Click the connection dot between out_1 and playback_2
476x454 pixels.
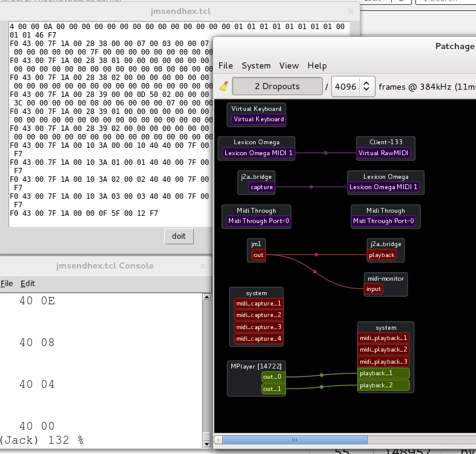pyautogui.click(x=322, y=387)
